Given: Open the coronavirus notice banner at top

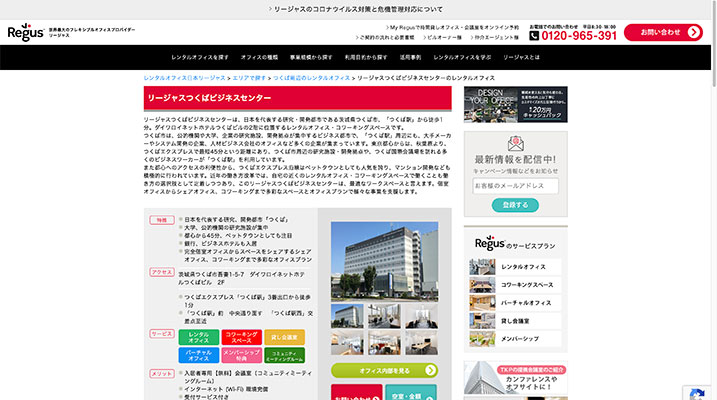Looking at the screenshot, I should pyautogui.click(x=356, y=9).
